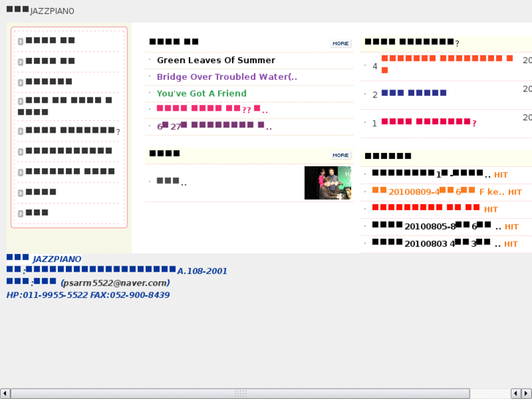The image size is (532, 399).
Task: Open the Green Leaves Of Summer link
Action: pos(216,61)
